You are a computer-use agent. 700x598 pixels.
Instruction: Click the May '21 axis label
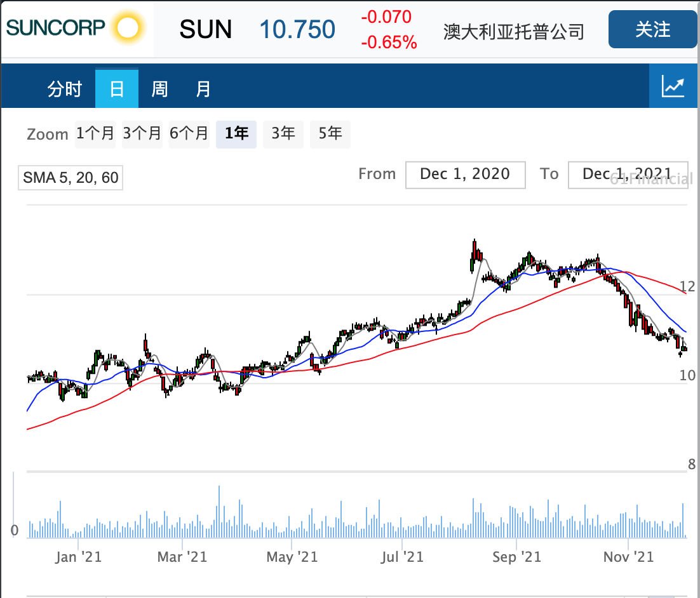point(292,557)
